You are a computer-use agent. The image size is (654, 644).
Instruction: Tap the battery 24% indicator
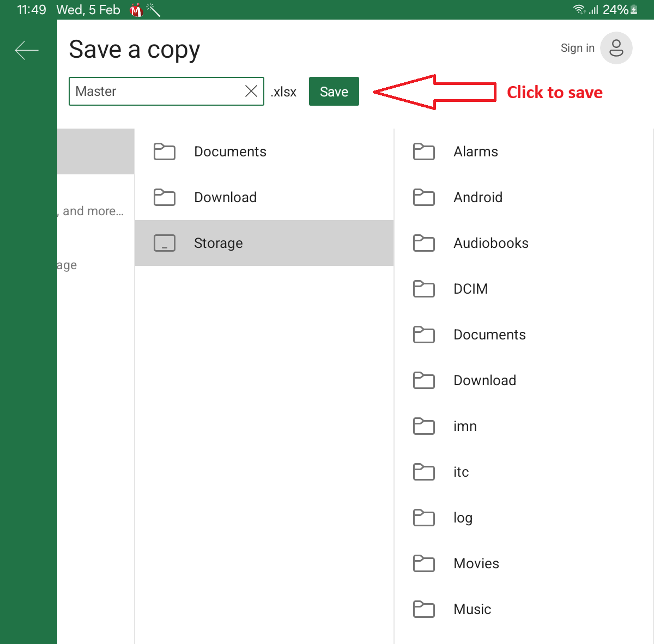(x=620, y=9)
